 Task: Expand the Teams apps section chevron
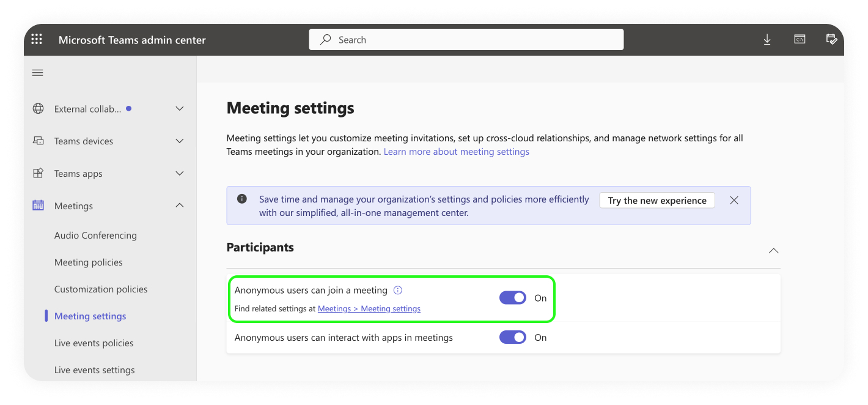(180, 173)
